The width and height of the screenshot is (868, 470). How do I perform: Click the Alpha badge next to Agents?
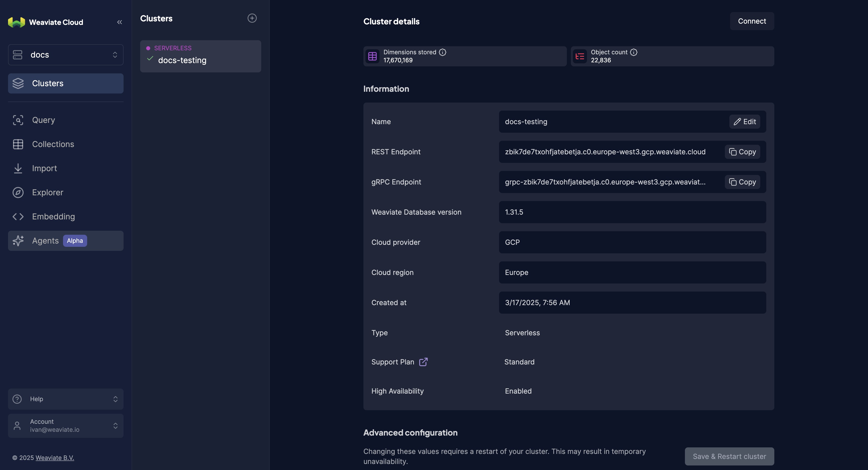click(x=75, y=241)
